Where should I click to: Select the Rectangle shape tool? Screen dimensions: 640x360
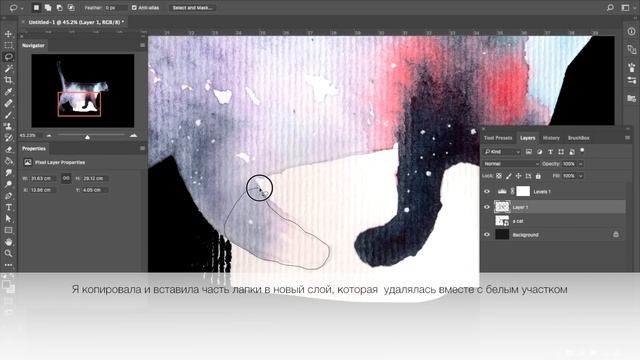(x=8, y=230)
